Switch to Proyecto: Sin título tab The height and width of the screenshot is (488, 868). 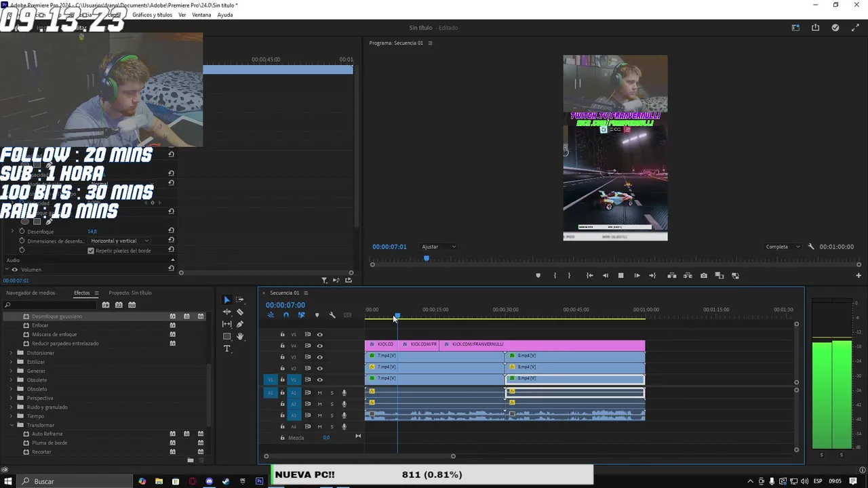130,293
